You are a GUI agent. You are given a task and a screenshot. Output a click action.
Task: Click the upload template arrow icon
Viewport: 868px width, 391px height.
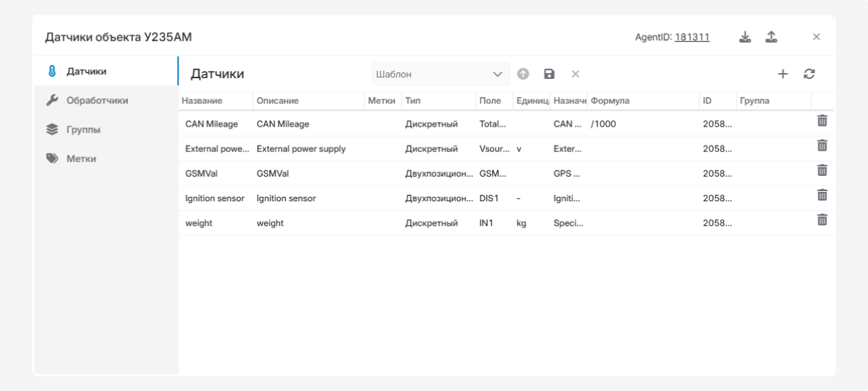523,74
